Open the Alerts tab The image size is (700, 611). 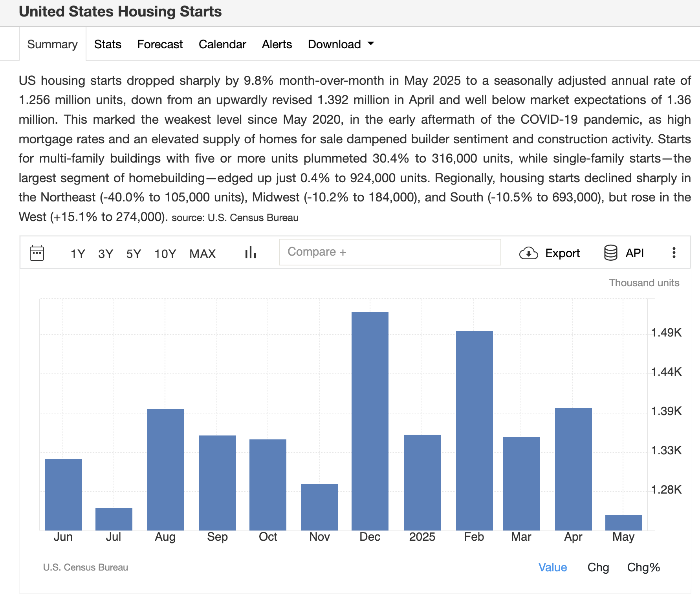[x=277, y=44]
